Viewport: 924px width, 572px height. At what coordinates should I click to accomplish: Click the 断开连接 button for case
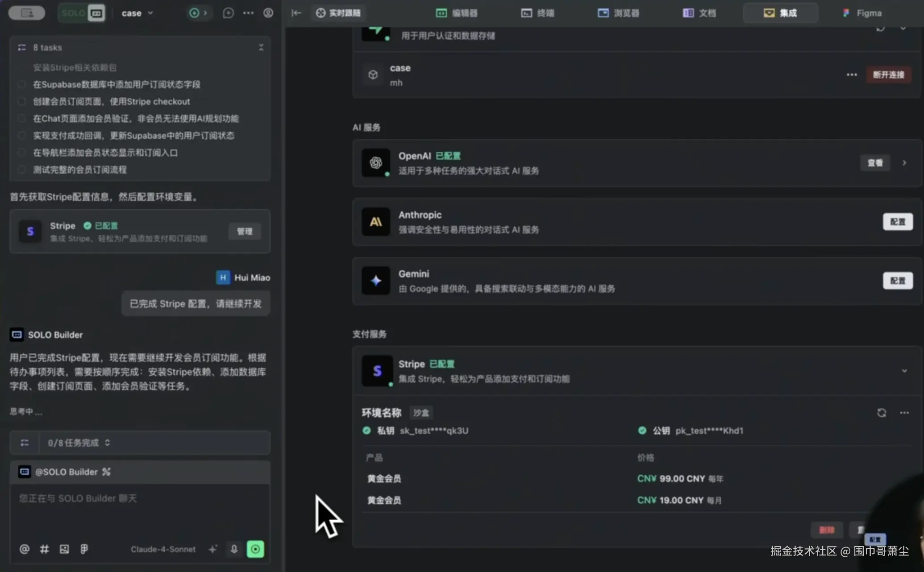point(889,75)
